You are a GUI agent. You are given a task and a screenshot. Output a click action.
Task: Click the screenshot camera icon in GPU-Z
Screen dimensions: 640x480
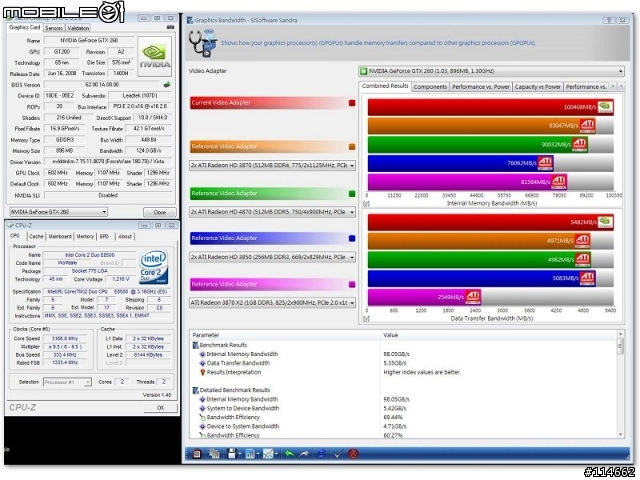click(171, 27)
